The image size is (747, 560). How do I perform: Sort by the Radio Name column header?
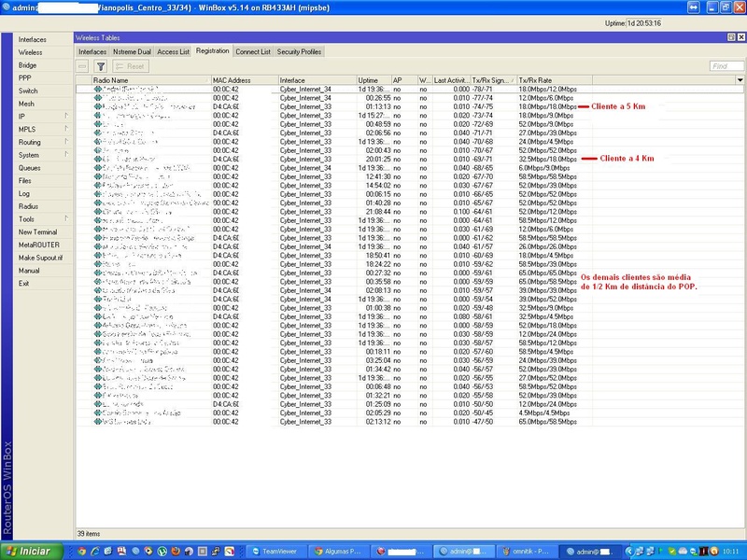pos(151,80)
